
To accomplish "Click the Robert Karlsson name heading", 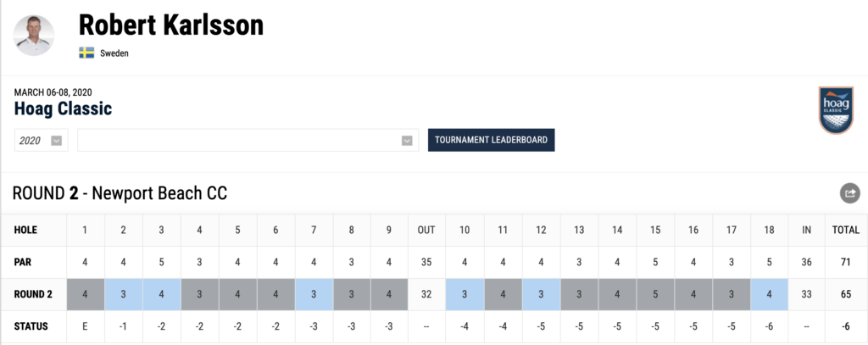I will (x=170, y=25).
